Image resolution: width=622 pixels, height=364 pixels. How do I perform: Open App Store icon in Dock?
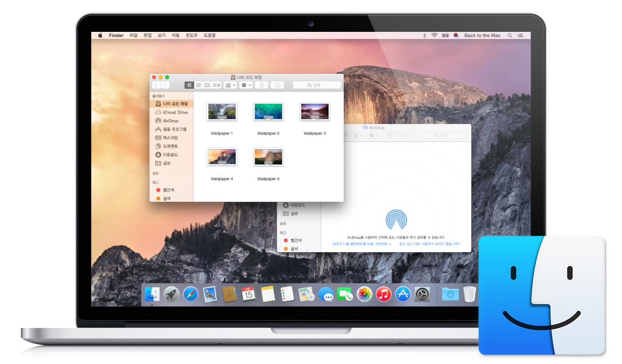[x=403, y=294]
